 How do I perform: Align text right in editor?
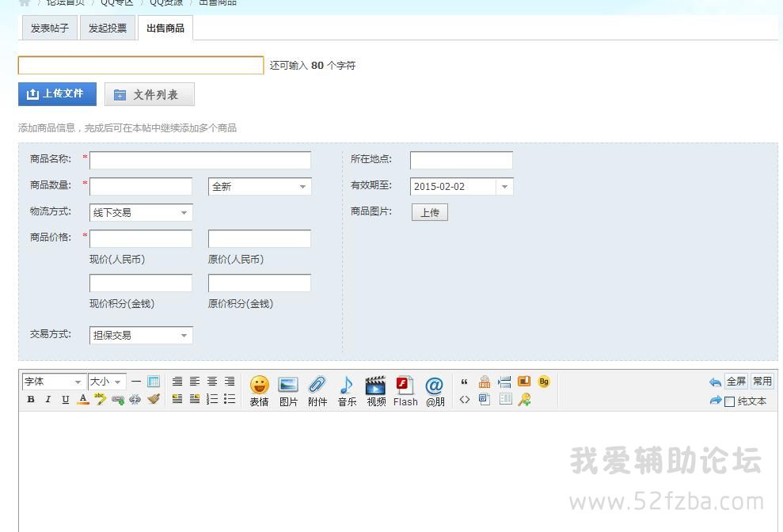click(x=230, y=381)
